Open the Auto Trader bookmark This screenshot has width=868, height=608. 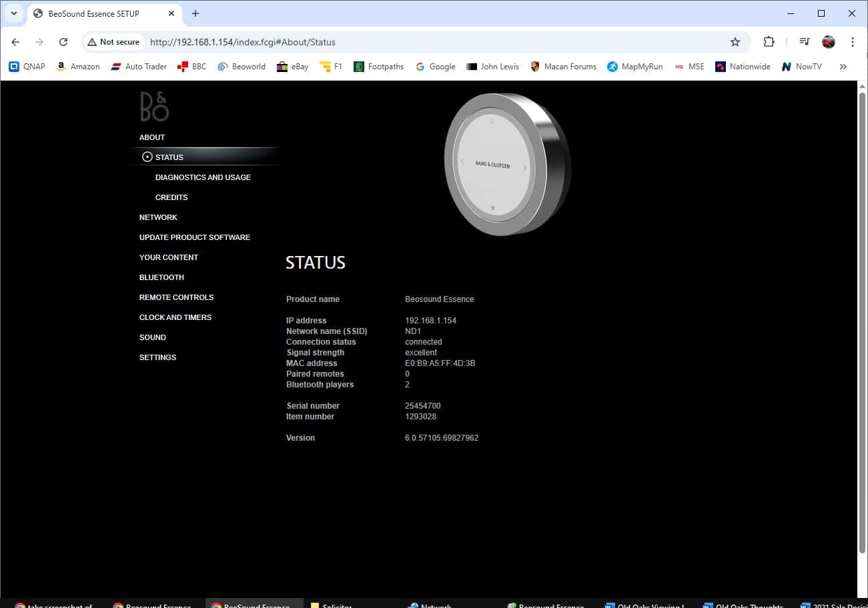coord(139,67)
